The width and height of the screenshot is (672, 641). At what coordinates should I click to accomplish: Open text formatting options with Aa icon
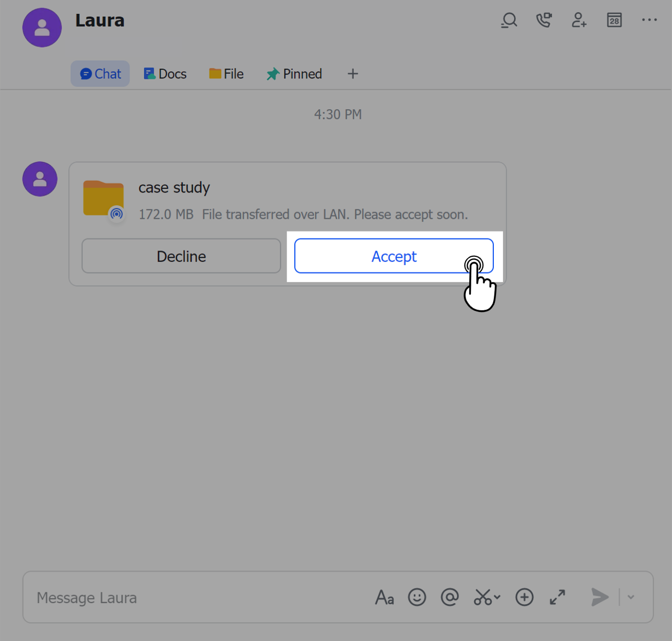pyautogui.click(x=384, y=597)
